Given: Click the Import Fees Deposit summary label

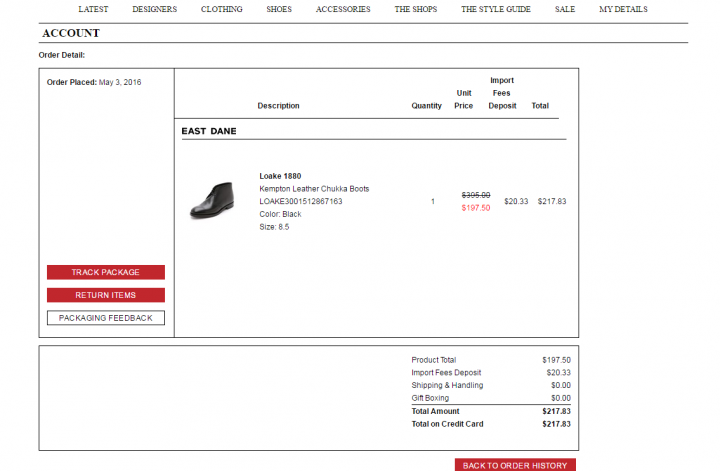Looking at the screenshot, I should (x=446, y=373).
